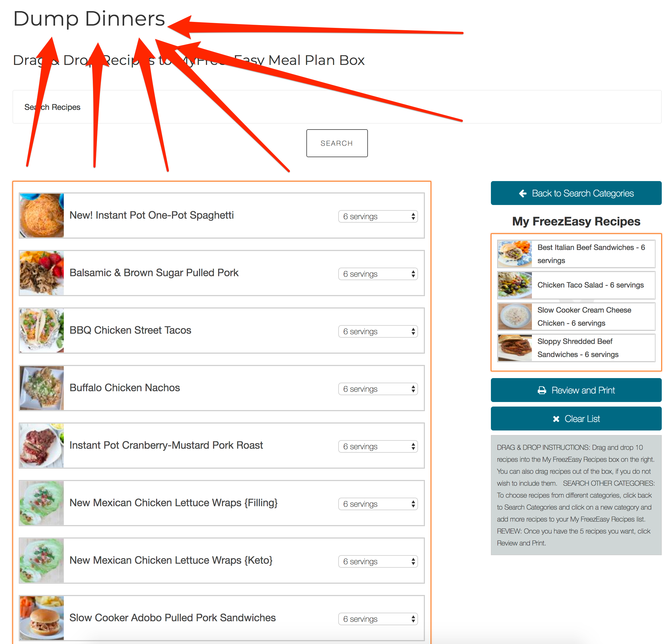Viewport: 672px width, 644px height.
Task: Click the Slow Cooker Cream Cheese Chicken entry
Action: (x=576, y=317)
